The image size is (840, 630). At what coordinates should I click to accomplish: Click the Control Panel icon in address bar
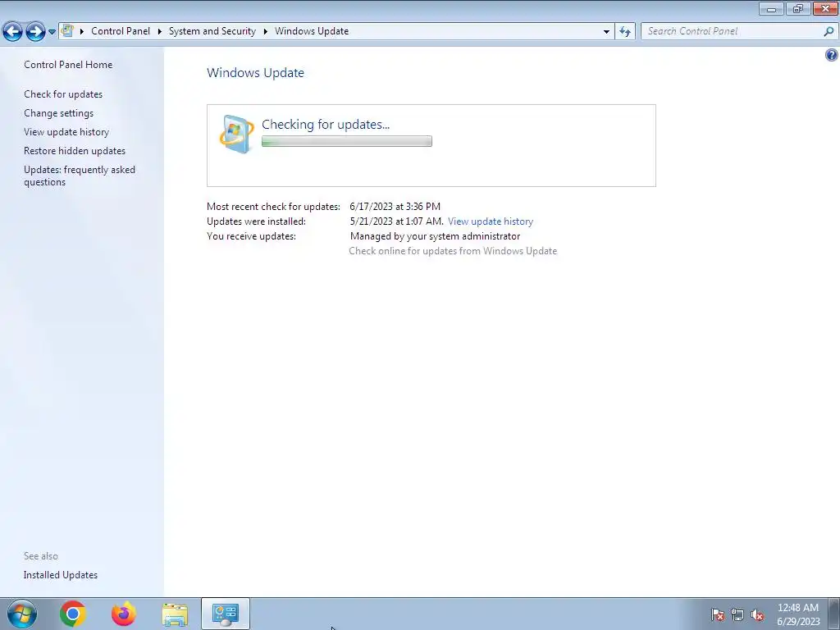click(67, 30)
